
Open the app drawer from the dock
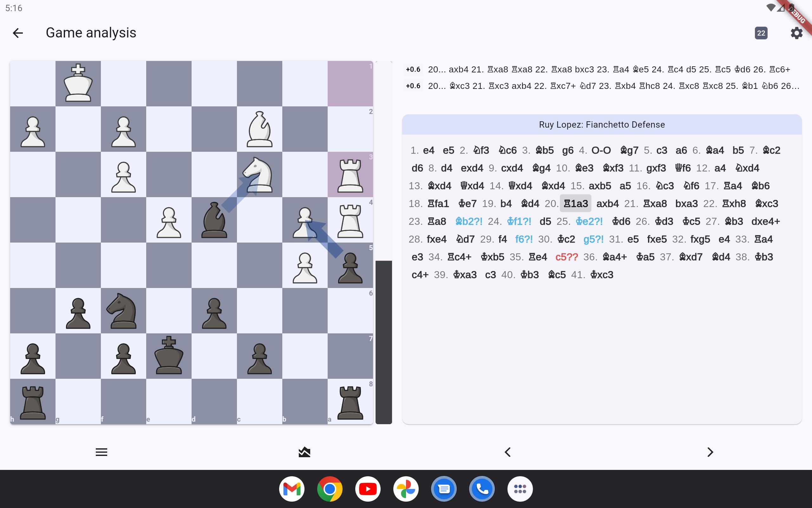point(520,489)
